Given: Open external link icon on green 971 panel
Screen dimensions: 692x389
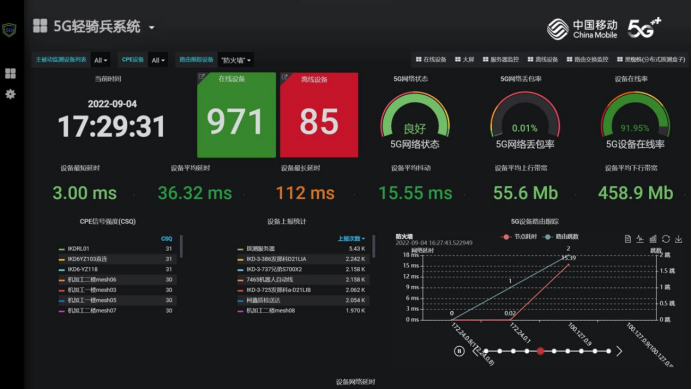Looking at the screenshot, I should (202, 77).
